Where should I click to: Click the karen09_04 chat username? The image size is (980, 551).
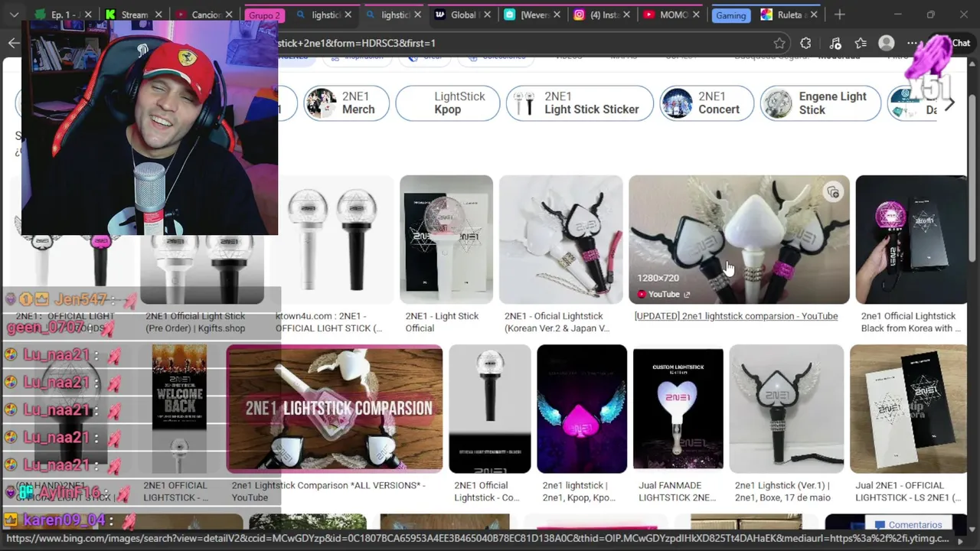pos(64,520)
